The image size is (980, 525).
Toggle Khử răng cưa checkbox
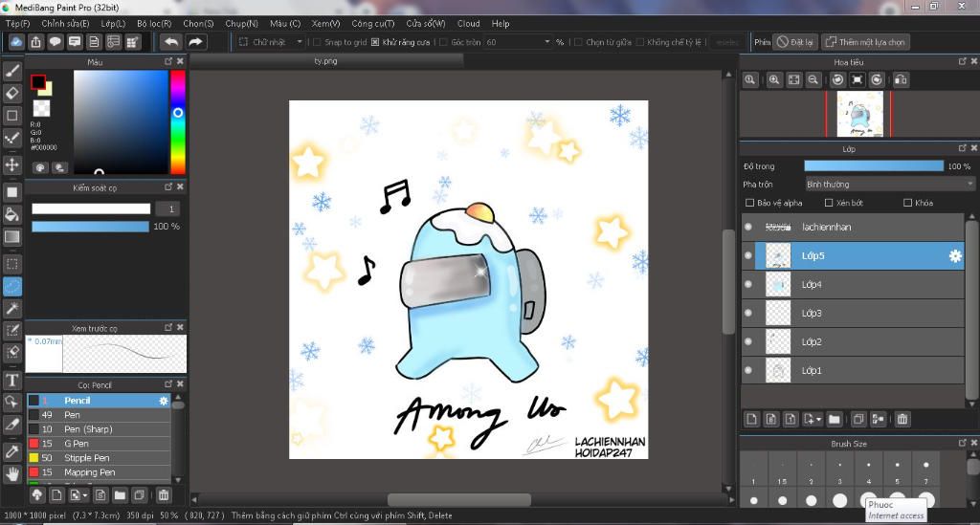coord(375,42)
